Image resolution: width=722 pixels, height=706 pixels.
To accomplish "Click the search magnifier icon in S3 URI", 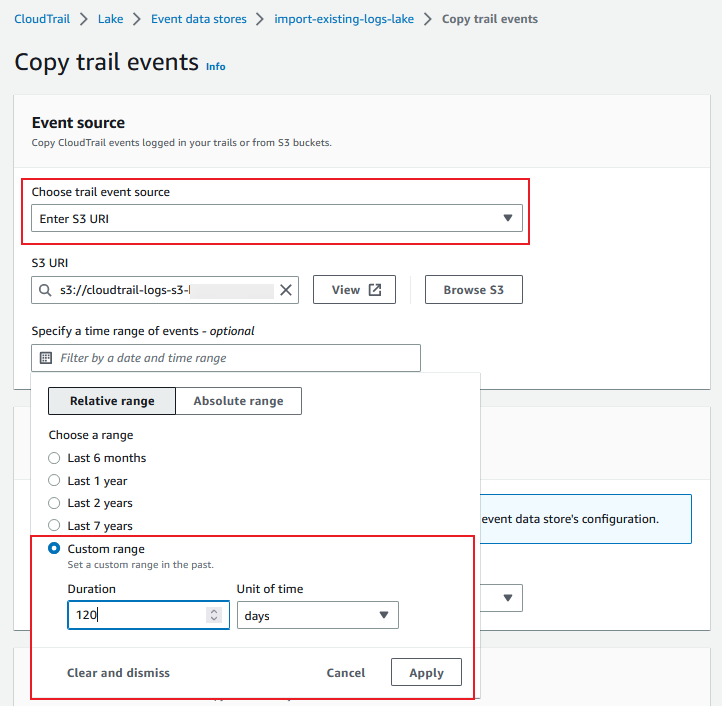I will point(45,290).
